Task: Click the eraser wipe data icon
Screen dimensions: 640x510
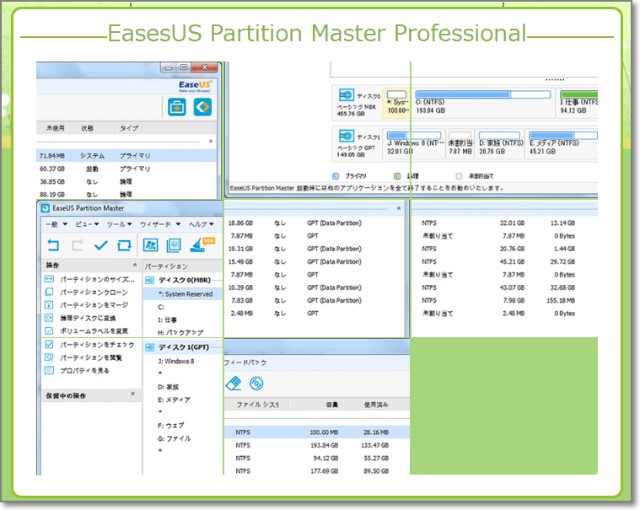Action: 234,382
